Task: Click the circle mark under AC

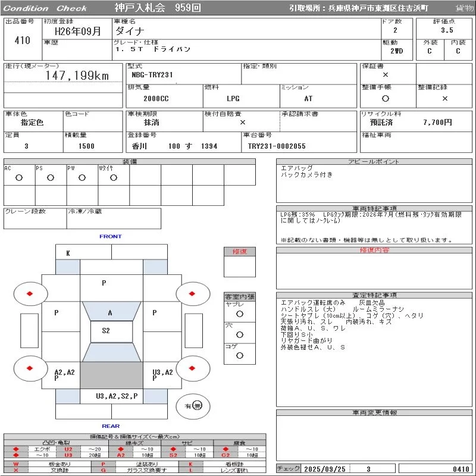Action: pos(19,177)
